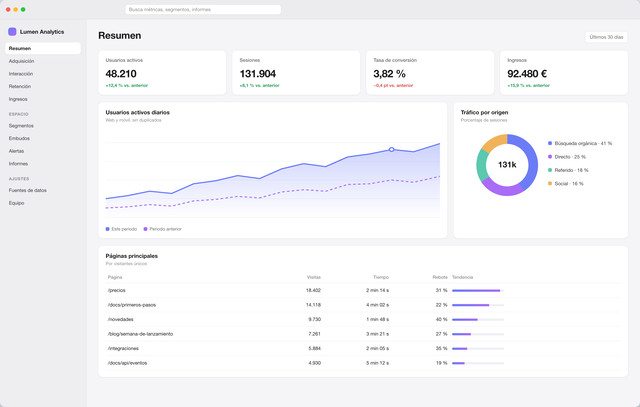Viewport: 640px width, 407px height.
Task: Focus the Busca métricas, segmentos, informes search field
Action: (x=203, y=9)
